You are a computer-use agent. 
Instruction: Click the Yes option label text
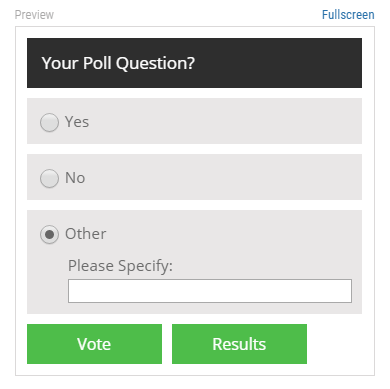tap(77, 122)
